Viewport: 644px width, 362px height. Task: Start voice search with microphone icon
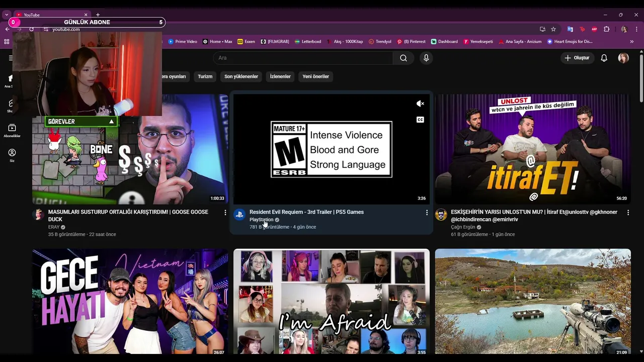click(426, 58)
